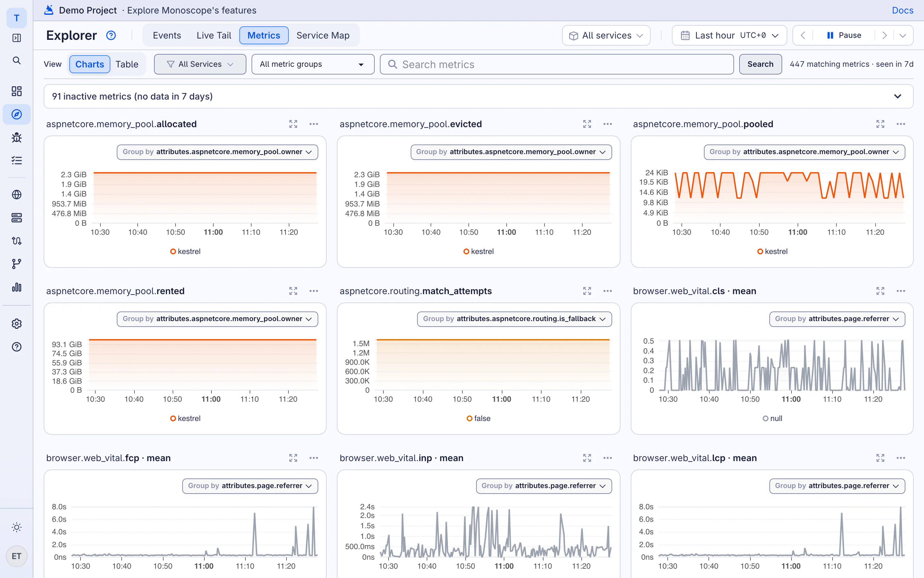This screenshot has width=924, height=578.
Task: Open the git branch icon in sidebar
Action: [x=16, y=264]
